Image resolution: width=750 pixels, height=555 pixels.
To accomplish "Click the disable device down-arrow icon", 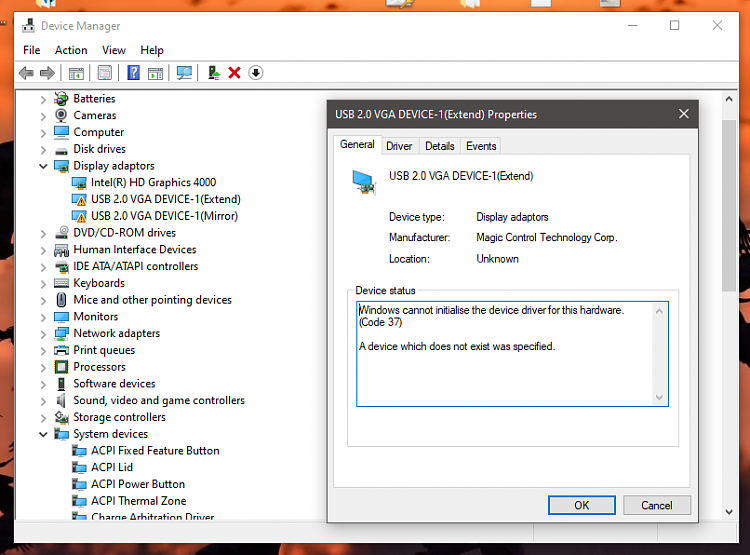I will point(256,73).
